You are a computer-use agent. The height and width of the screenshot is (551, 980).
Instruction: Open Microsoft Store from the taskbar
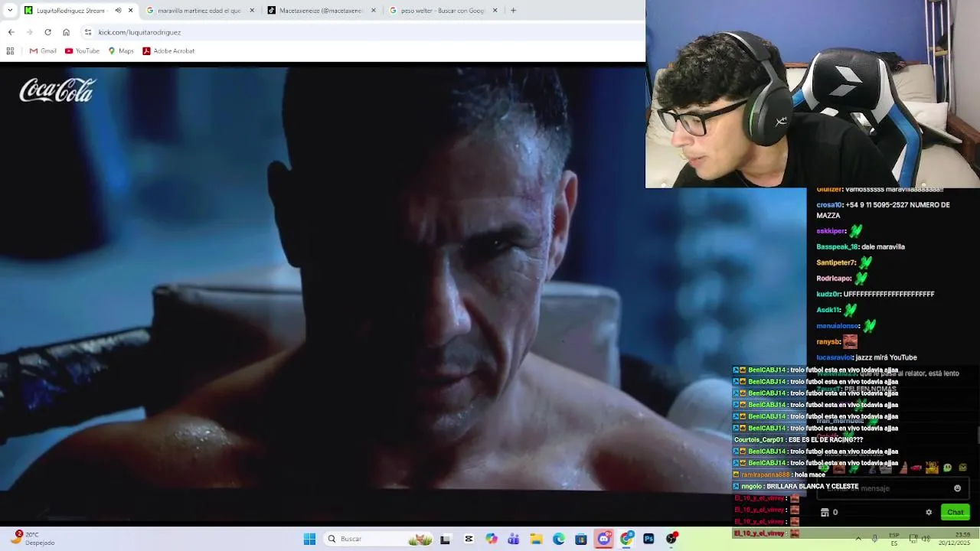pyautogui.click(x=581, y=539)
